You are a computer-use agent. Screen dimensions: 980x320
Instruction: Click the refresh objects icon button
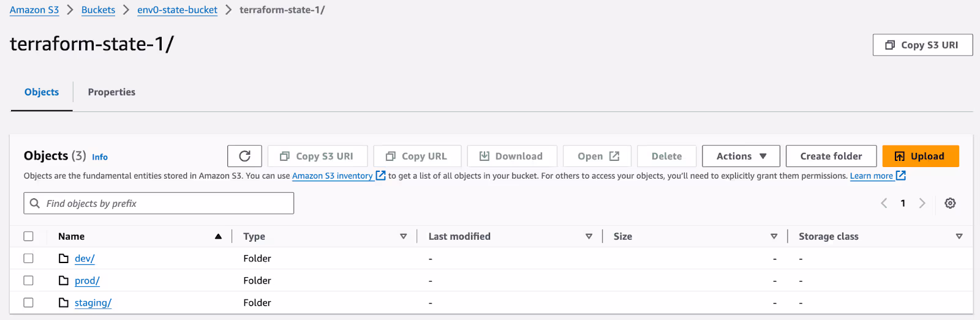244,156
